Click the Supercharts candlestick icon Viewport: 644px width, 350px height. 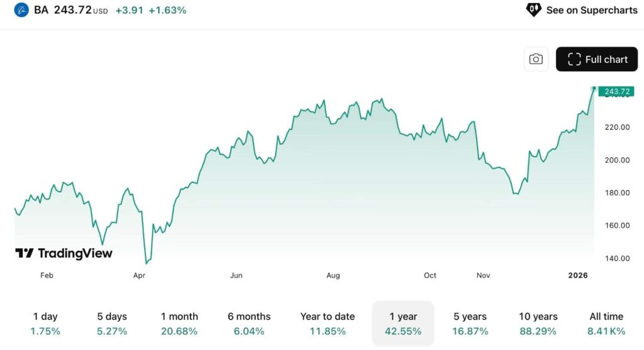(x=533, y=9)
